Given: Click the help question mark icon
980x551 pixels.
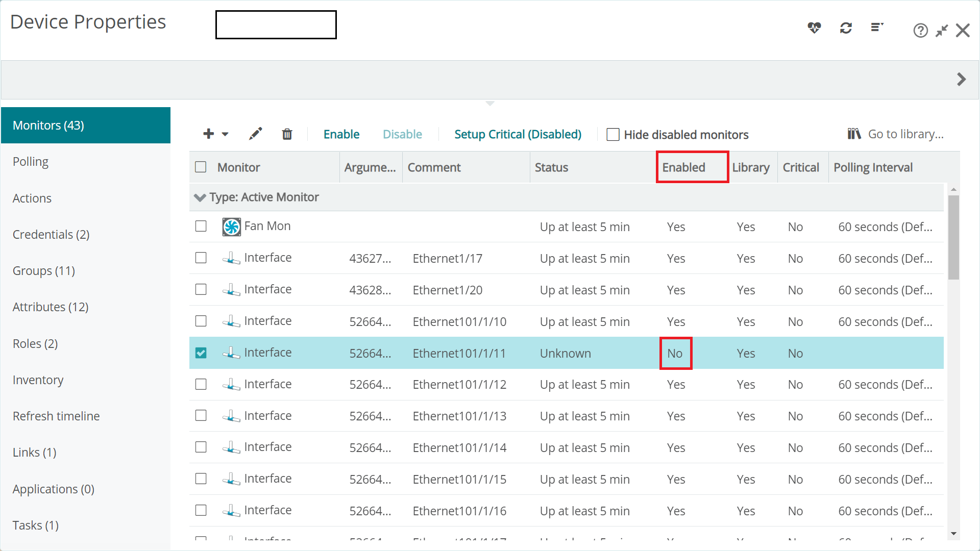Looking at the screenshot, I should click(921, 31).
